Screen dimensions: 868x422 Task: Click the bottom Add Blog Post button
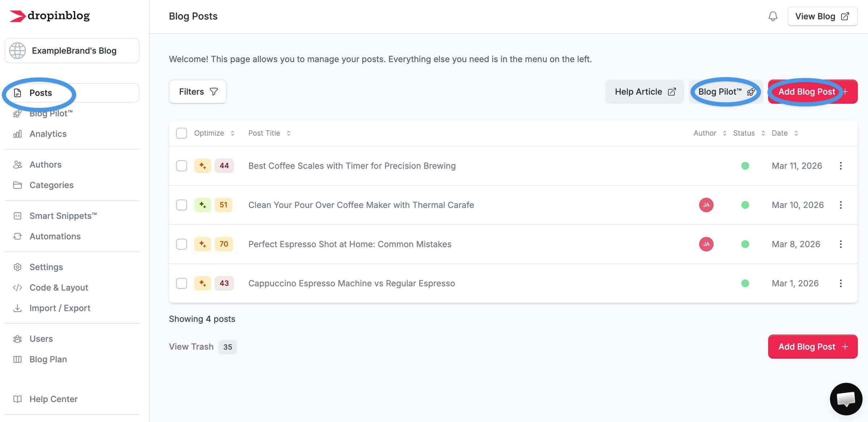[813, 347]
